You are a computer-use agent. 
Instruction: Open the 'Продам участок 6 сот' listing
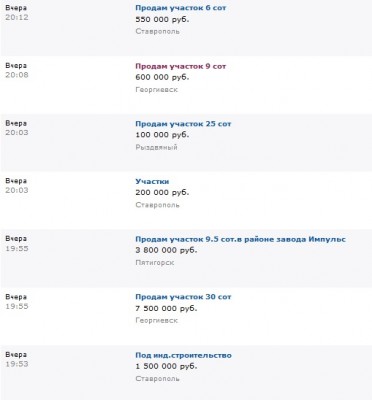(181, 8)
